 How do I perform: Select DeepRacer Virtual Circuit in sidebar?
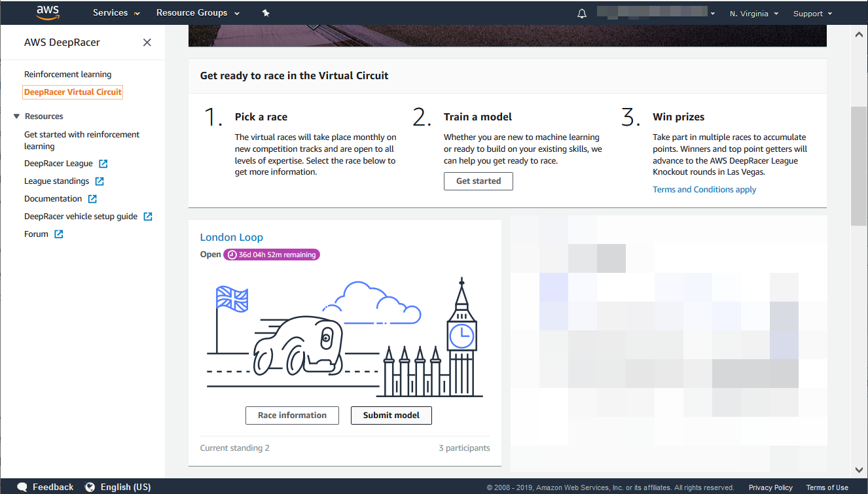(x=73, y=92)
